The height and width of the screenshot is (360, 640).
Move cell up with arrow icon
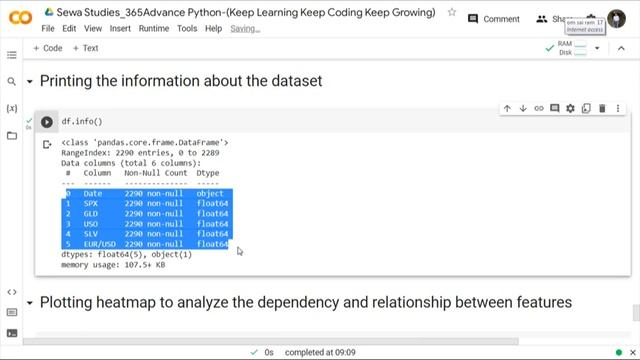(507, 108)
